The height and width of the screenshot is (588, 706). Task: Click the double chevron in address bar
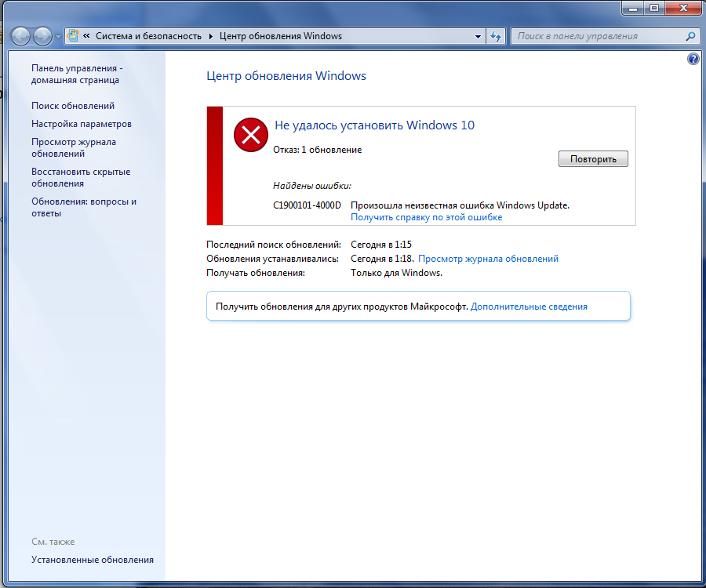pyautogui.click(x=86, y=36)
